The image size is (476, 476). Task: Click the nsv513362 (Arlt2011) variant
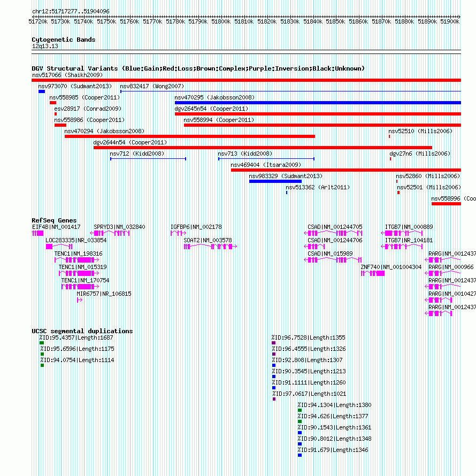tap(287, 193)
